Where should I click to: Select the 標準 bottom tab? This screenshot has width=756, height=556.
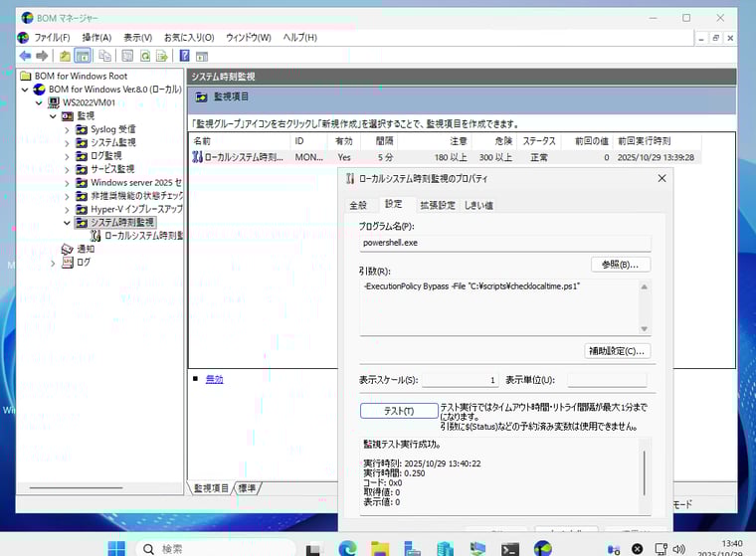coord(247,488)
